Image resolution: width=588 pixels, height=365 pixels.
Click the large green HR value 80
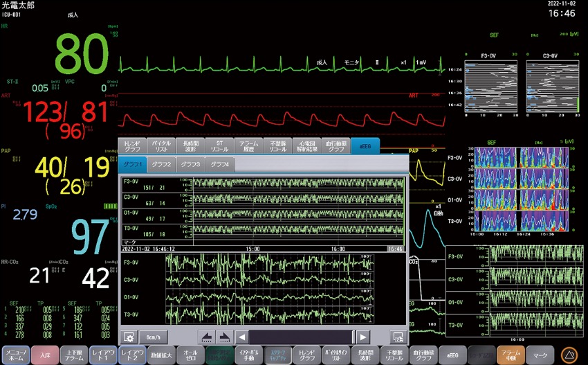pos(82,53)
